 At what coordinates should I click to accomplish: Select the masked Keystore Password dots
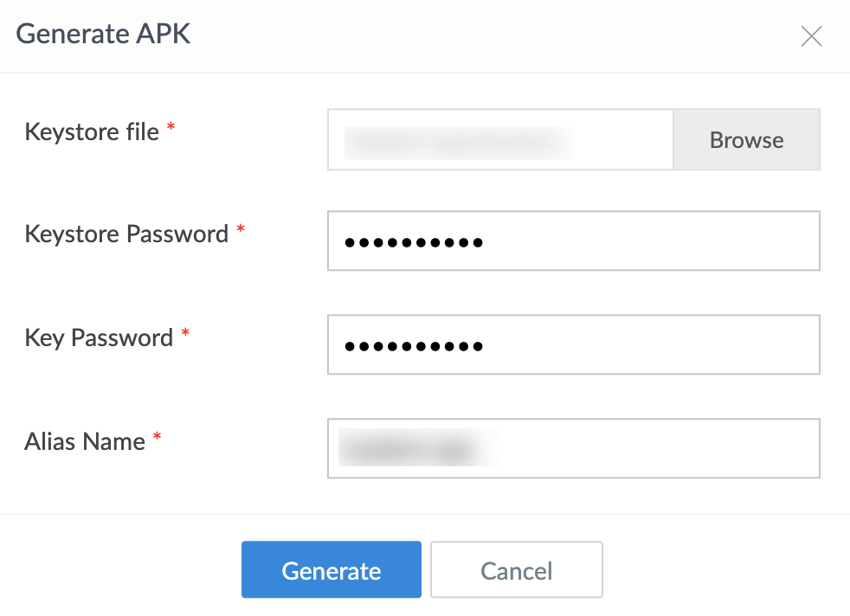(x=413, y=242)
